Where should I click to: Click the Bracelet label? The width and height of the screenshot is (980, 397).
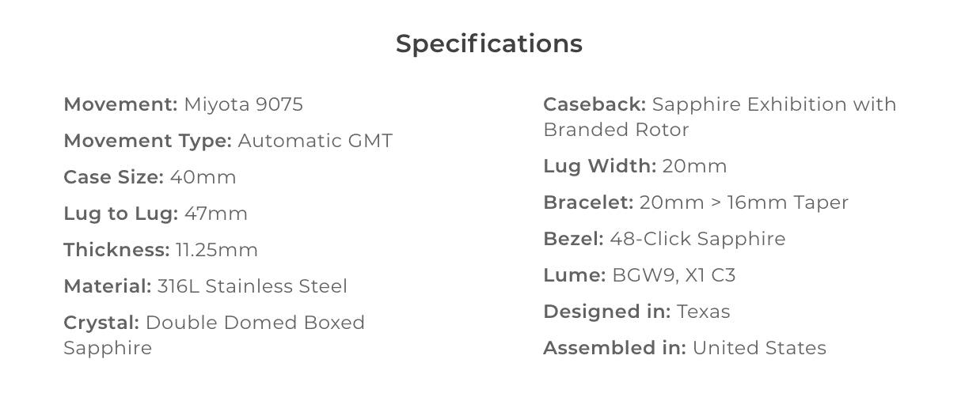tap(588, 202)
